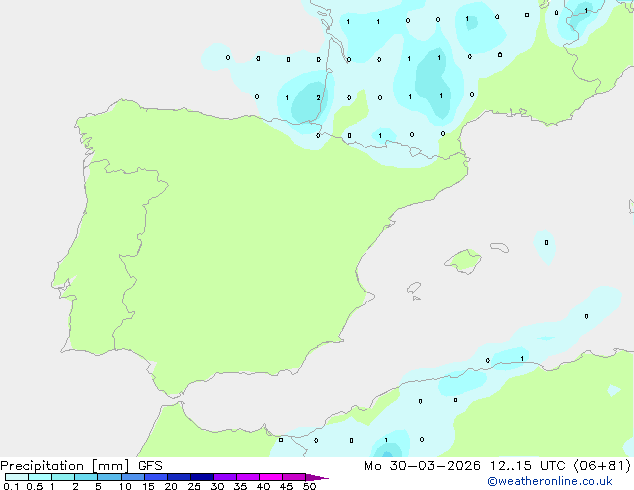Image resolution: width=634 pixels, height=490 pixels.
Task: Click the "(06+81)" forecast run text
Action: pyautogui.click(x=602, y=466)
